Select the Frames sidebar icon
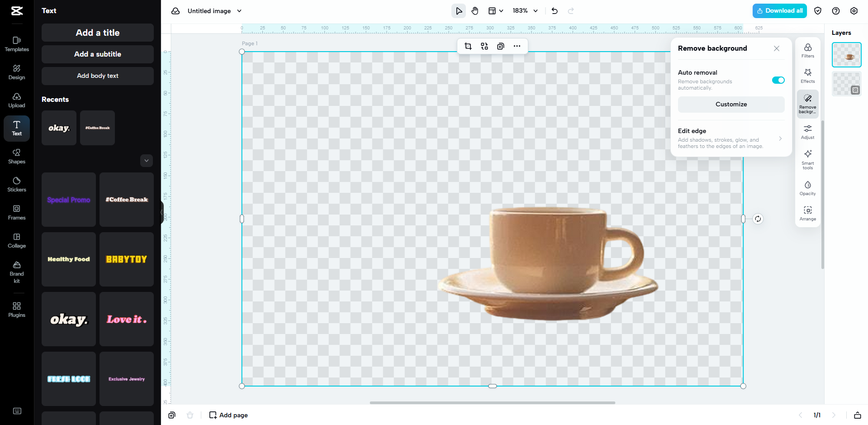The width and height of the screenshot is (868, 425). tap(16, 212)
